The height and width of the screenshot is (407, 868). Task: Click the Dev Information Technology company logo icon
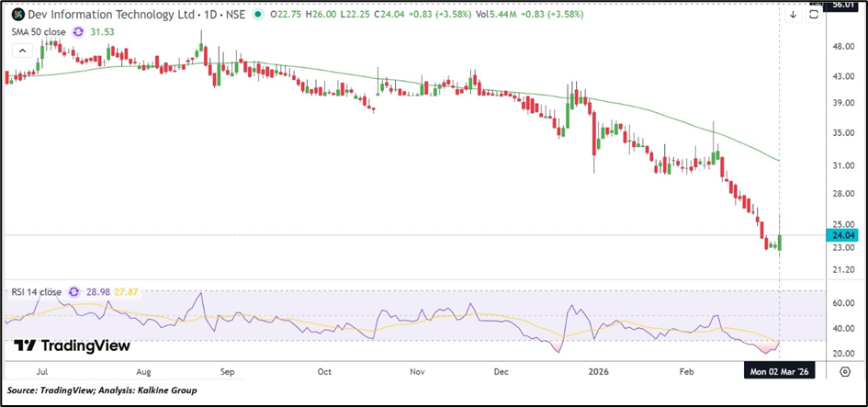(x=17, y=15)
